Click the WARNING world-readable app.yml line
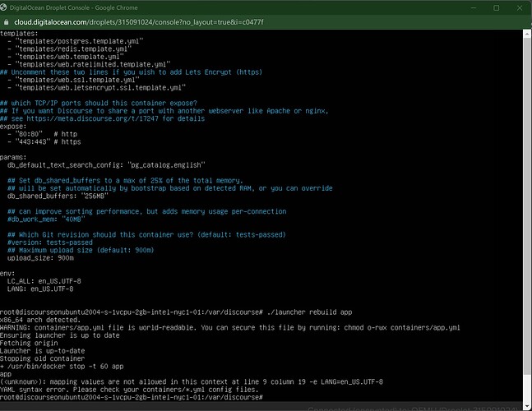This screenshot has height=411, width=532. (230, 328)
